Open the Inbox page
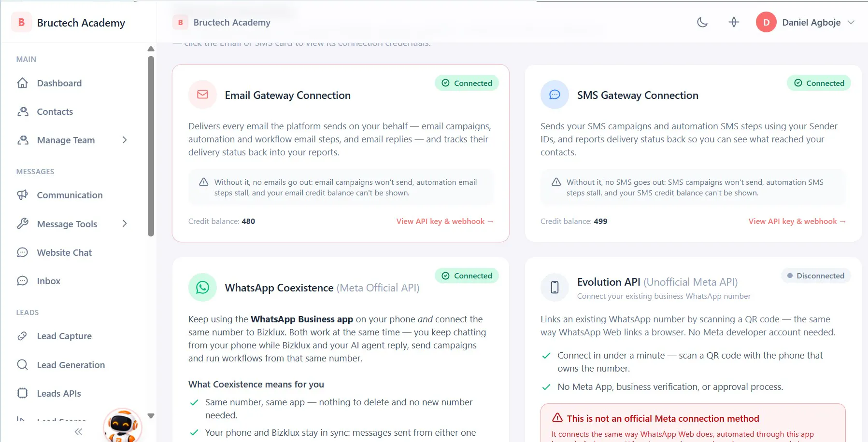Viewport: 868px width, 442px height. 49,281
